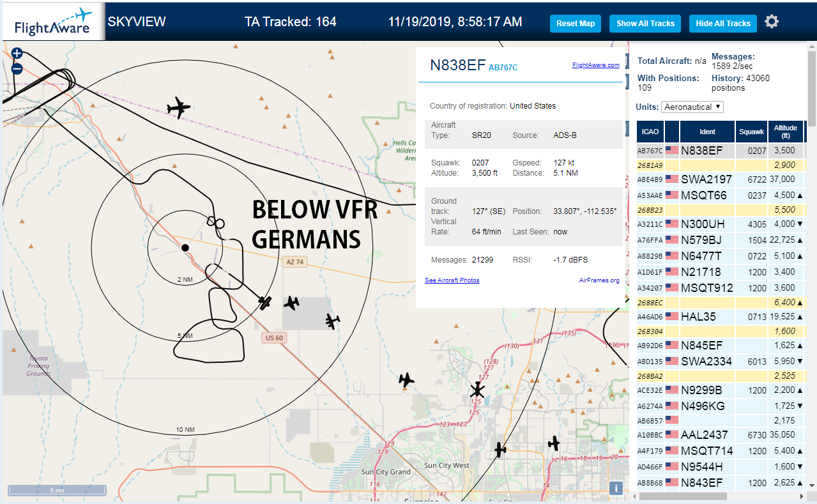817x504 pixels.
Task: Select the AB6B57 ICAO row
Action: (721, 421)
